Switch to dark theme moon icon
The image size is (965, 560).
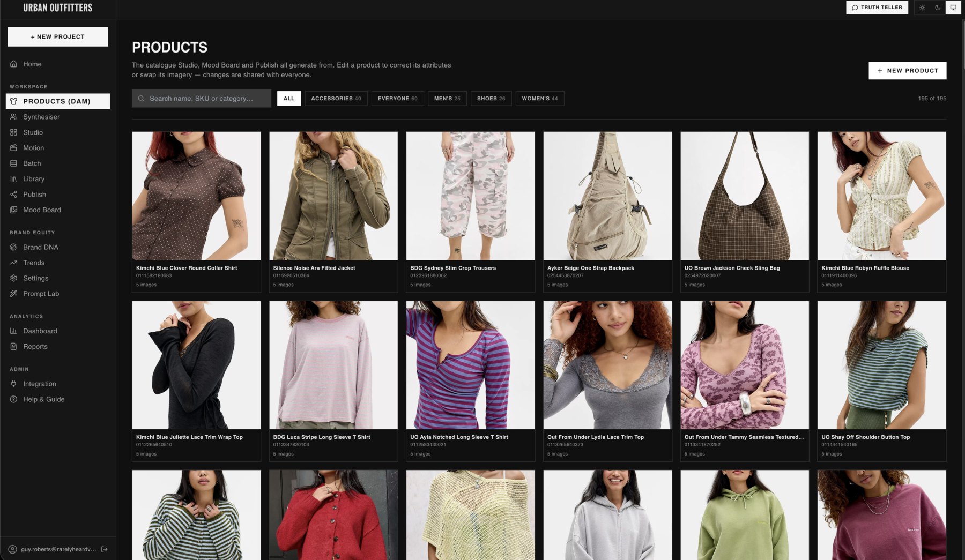(938, 8)
